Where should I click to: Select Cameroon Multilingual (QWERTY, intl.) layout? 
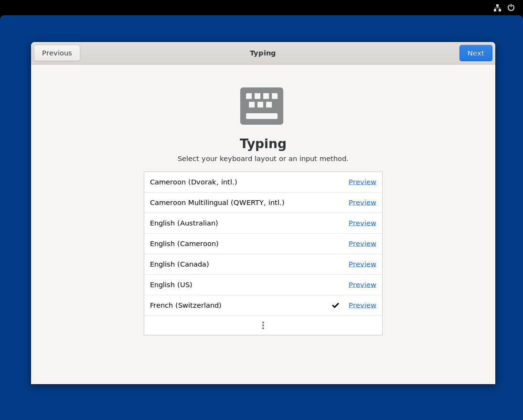217,203
